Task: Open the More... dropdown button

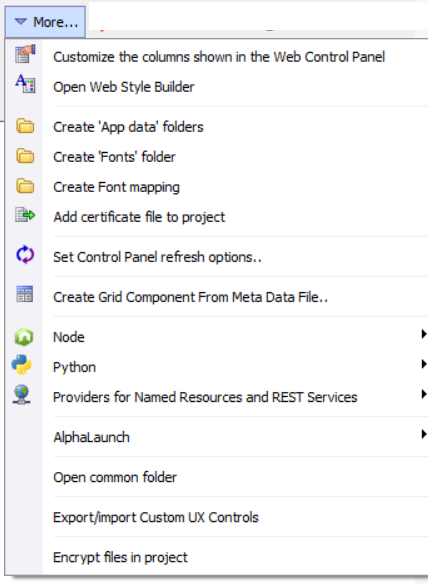Action: (x=45, y=22)
